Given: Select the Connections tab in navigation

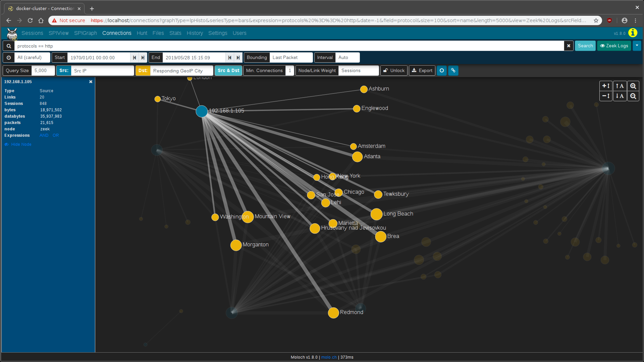Looking at the screenshot, I should 117,33.
